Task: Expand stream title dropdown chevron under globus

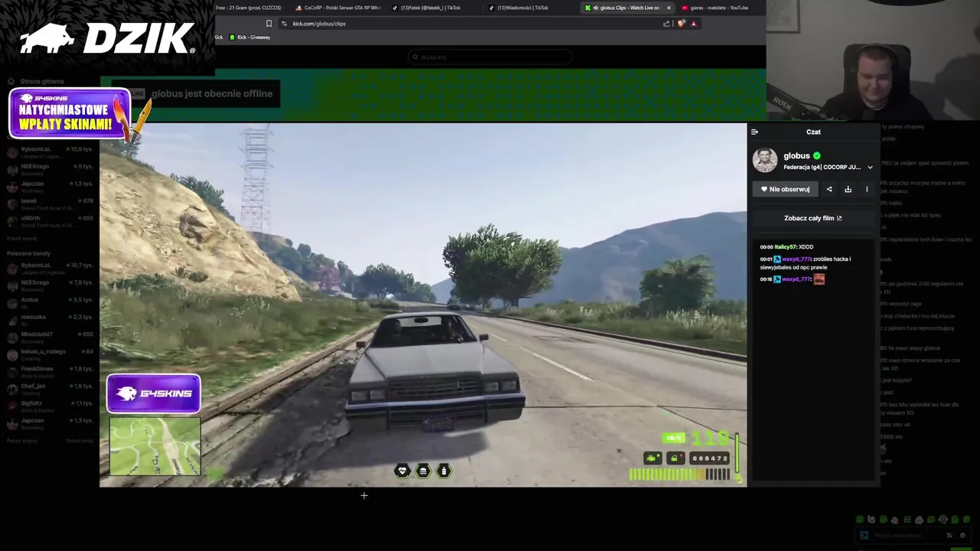Action: (870, 168)
